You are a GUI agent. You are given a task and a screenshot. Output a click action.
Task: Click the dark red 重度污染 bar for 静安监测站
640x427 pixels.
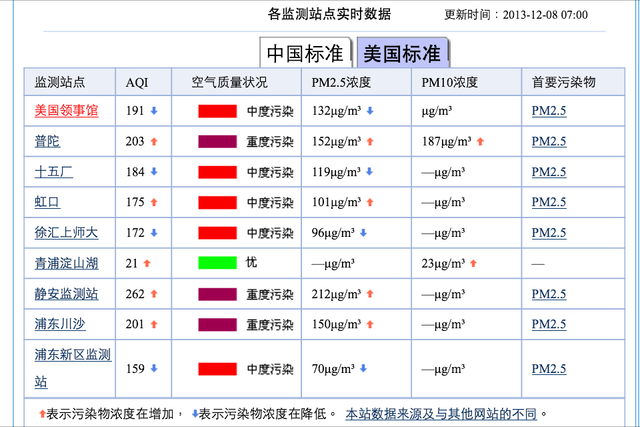point(216,294)
